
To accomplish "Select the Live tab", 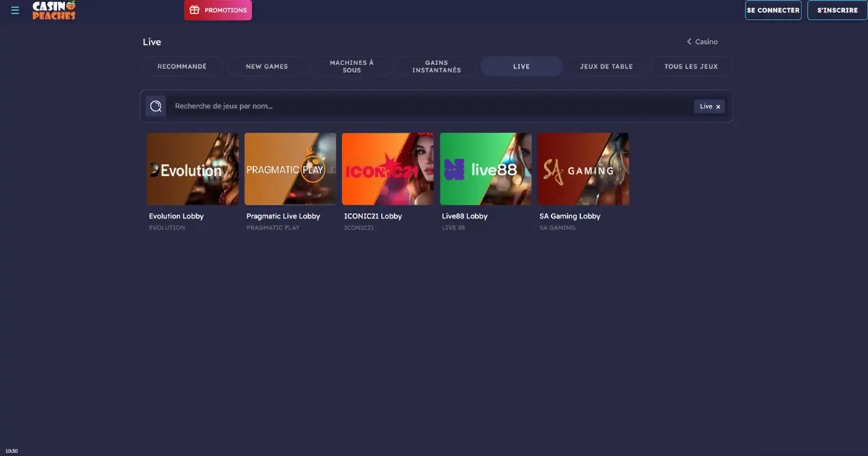I will click(522, 67).
